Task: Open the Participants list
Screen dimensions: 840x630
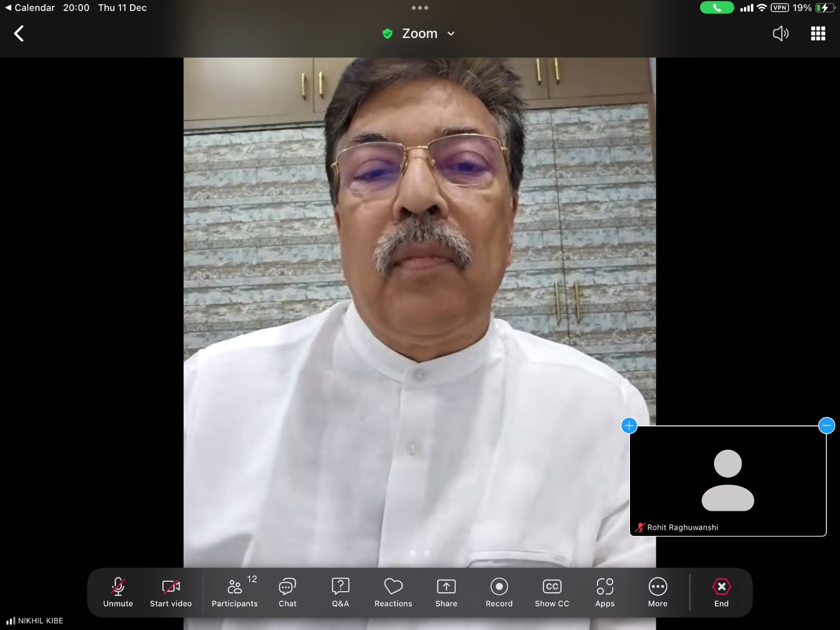Action: point(235,592)
